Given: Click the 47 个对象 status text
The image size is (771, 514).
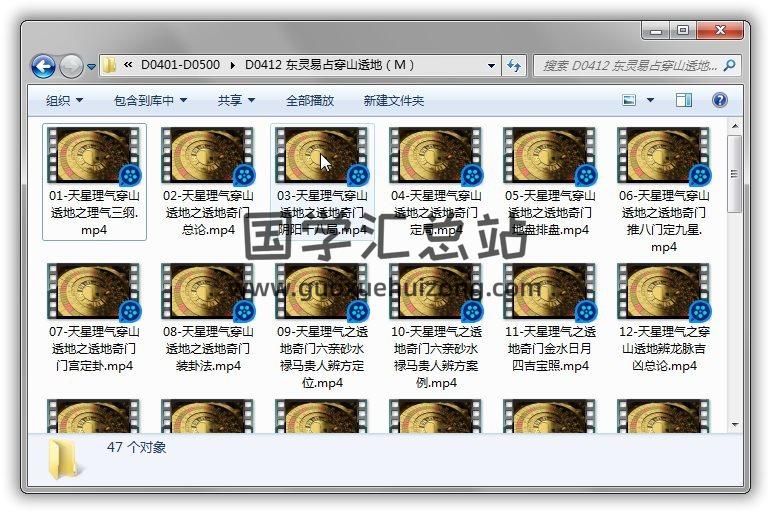Looking at the screenshot, I should click(x=136, y=447).
